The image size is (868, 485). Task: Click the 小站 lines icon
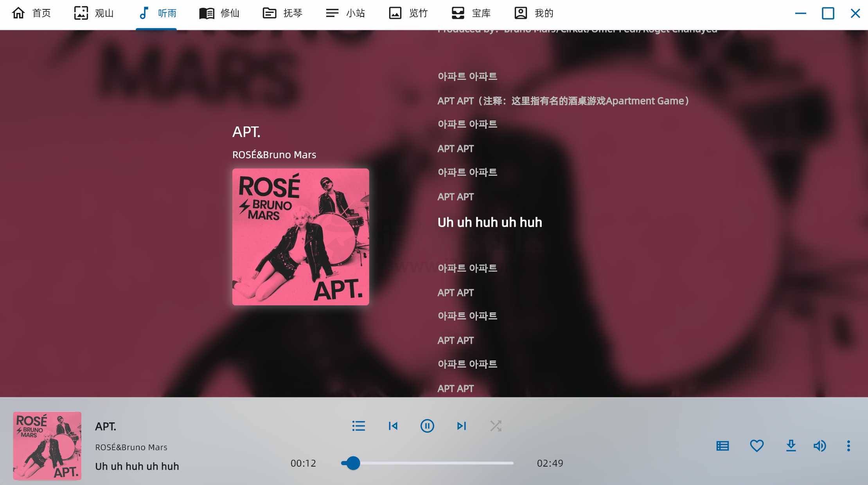332,13
